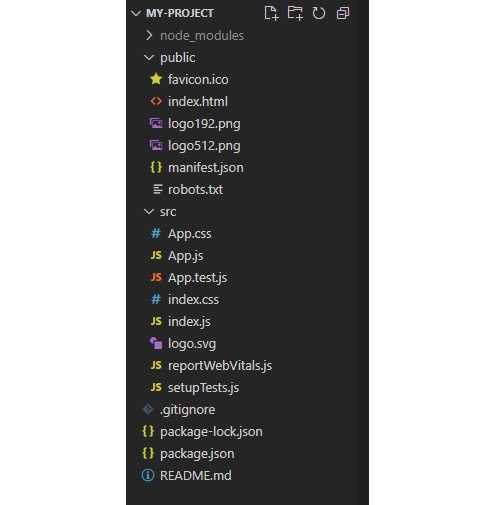Screen dimensions: 500x505
Task: Collapse the public folder
Action: (x=149, y=58)
